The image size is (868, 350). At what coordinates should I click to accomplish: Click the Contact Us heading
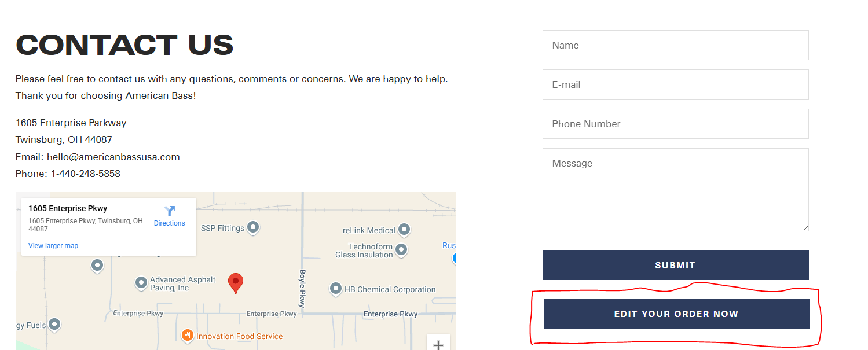point(124,45)
